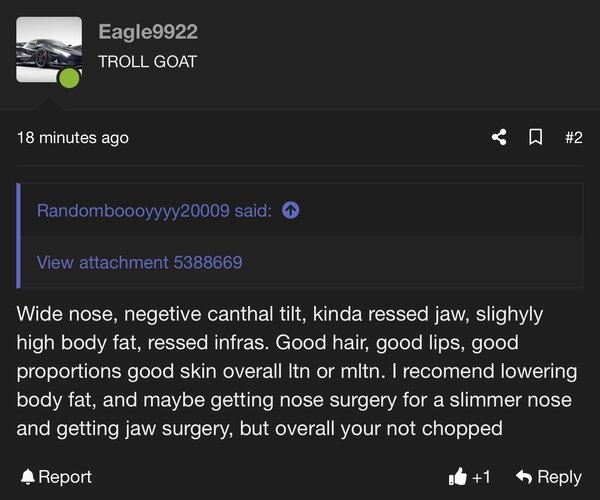Like the post with the thumbs-up icon
The height and width of the screenshot is (500, 600).
(458, 477)
